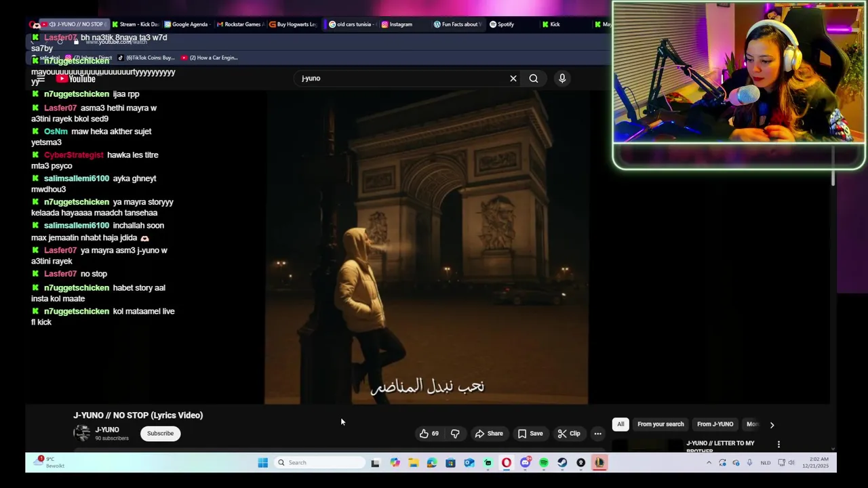The width and height of the screenshot is (868, 488).
Task: Clear the j-yuno search box text
Action: 513,79
